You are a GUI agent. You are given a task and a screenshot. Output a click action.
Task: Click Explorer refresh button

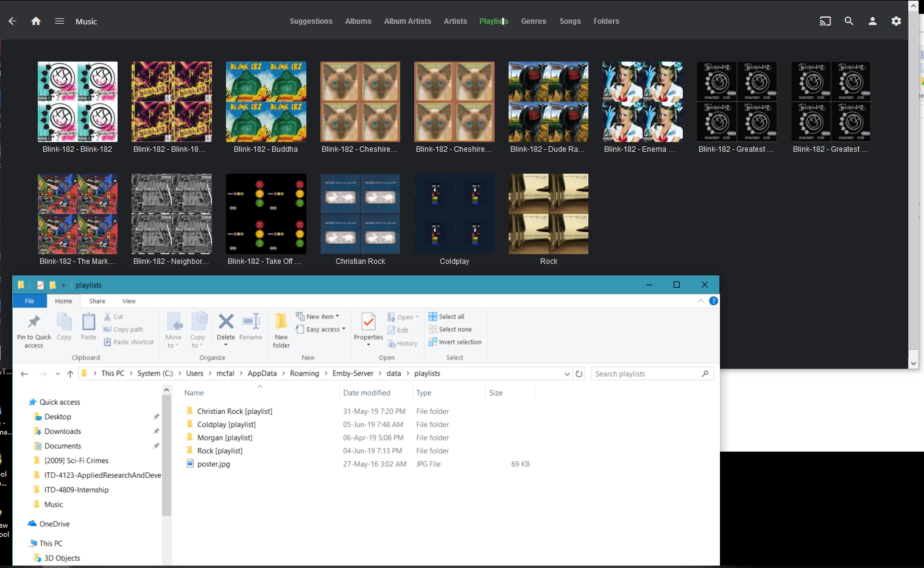coord(579,374)
